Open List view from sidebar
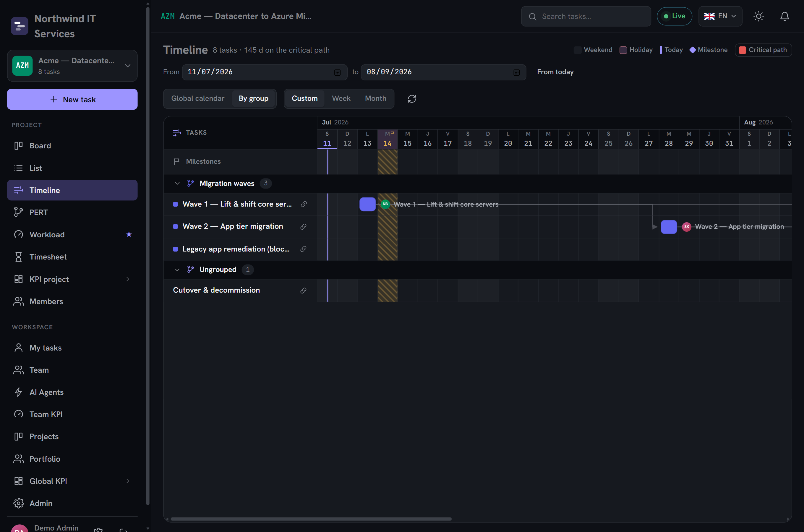The image size is (804, 532). pyautogui.click(x=72, y=168)
